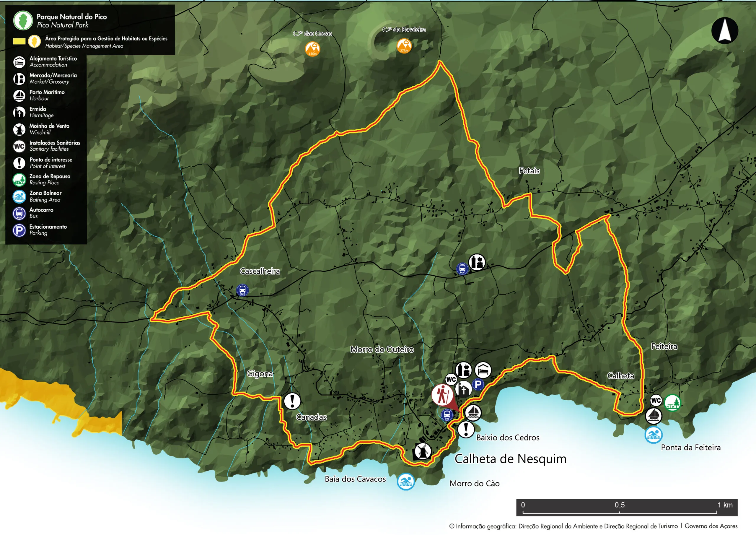Click the accommodation bed icon on the map
Screen dimensions: 756x535
pos(483,370)
